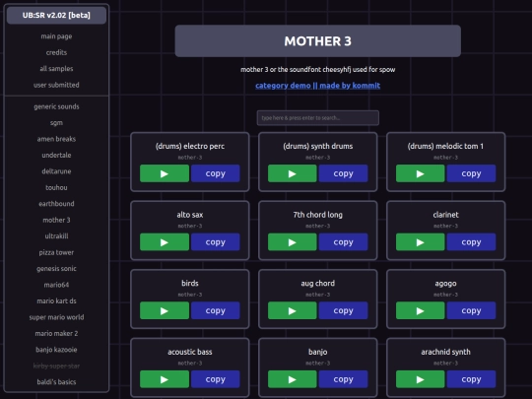This screenshot has height=399, width=532.
Task: Copy the (drums) synth drums sample
Action: tap(344, 173)
